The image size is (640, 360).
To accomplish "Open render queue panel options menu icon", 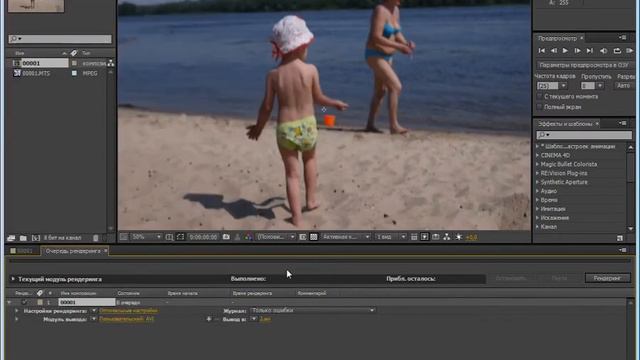I will point(622,250).
